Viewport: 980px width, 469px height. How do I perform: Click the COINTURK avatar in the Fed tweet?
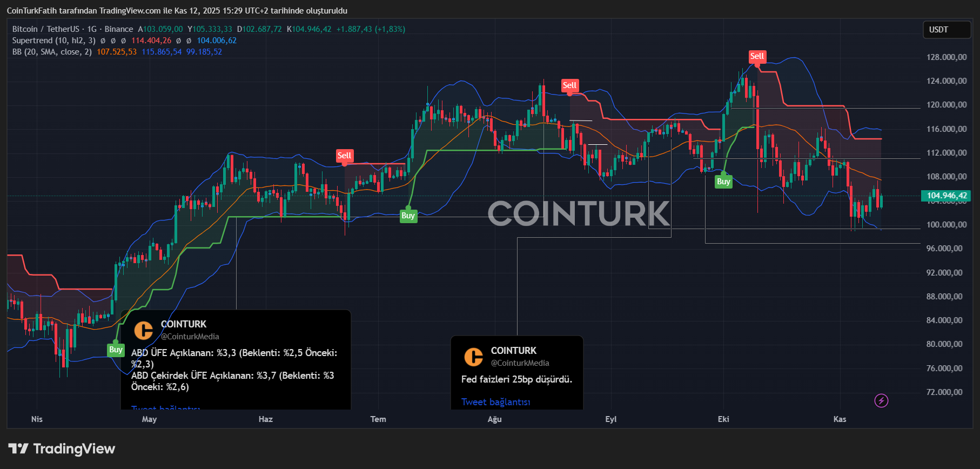(x=474, y=357)
